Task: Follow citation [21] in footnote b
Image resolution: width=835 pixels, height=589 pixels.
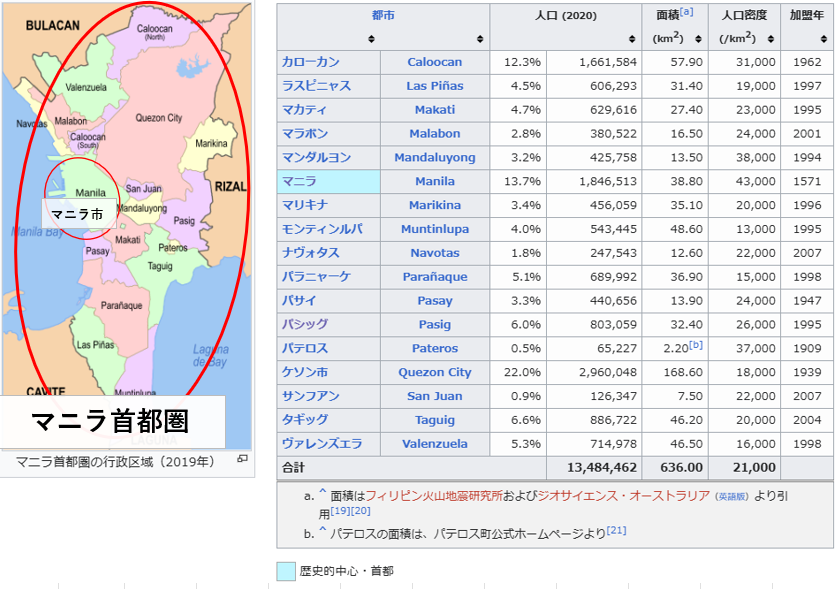Action: point(616,530)
